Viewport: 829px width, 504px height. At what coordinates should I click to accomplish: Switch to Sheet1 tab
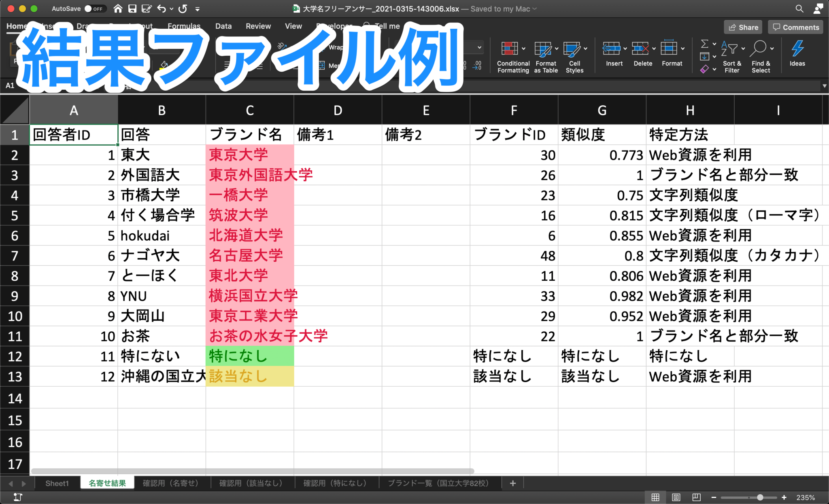point(57,483)
